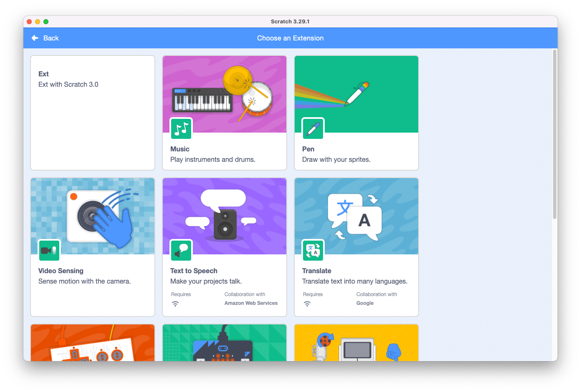Screen dimensions: 581x392
Task: Open the Text to Speech speaker artwork
Action: 225,216
